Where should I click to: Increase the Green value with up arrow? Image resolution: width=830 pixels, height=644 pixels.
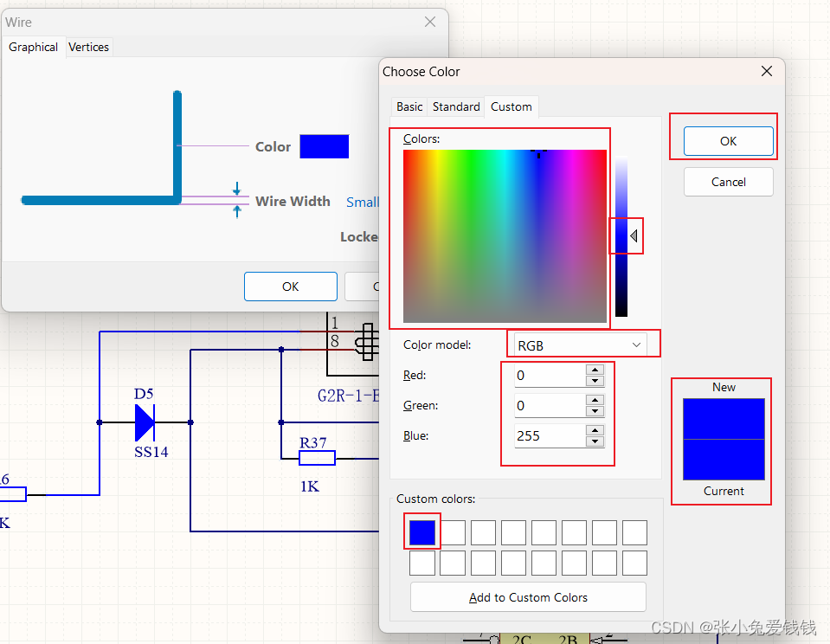click(x=595, y=400)
